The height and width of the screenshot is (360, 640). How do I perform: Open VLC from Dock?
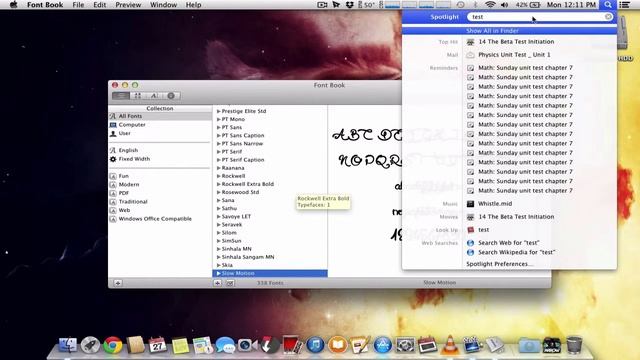tap(450, 345)
